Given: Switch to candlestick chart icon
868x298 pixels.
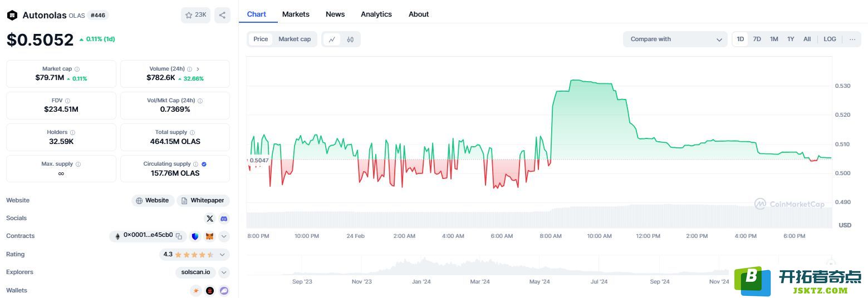Looking at the screenshot, I should click(x=350, y=39).
